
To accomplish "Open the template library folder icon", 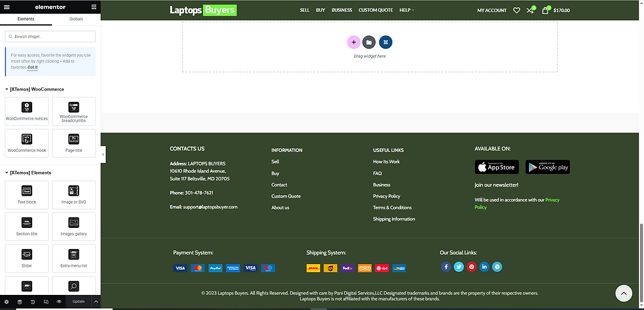I will [369, 42].
